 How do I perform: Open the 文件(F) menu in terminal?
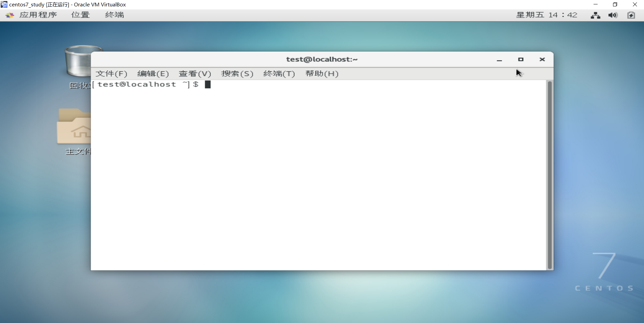pos(111,74)
